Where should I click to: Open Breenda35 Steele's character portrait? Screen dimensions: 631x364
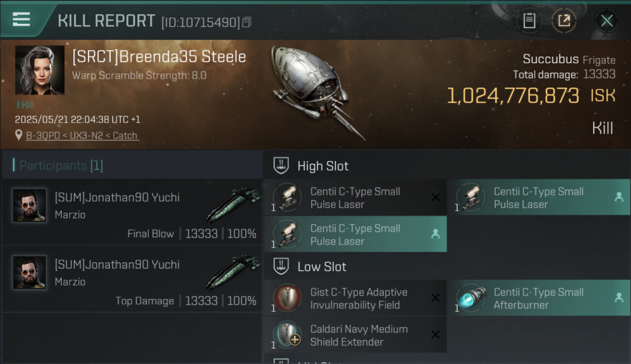coord(40,70)
